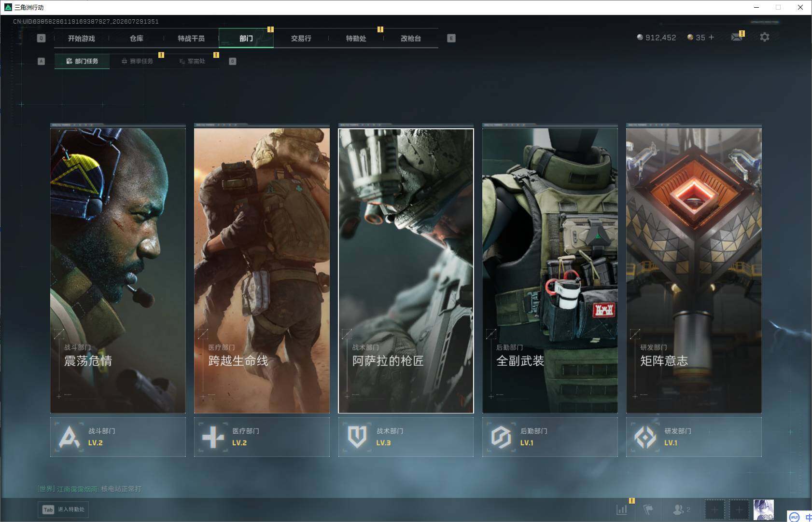Open the 开始游戏 tab
812x522 pixels.
[81, 38]
